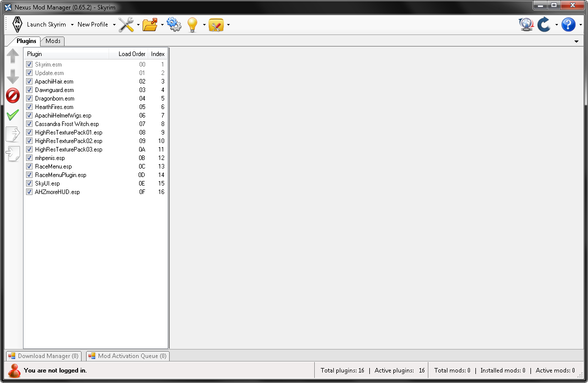Expand the Launch Skyrim dropdown arrow
The width and height of the screenshot is (588, 383).
pos(72,24)
